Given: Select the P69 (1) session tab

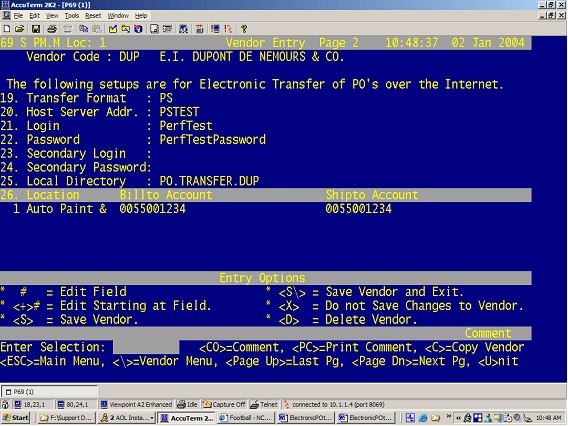Looking at the screenshot, I should click(x=49, y=392).
